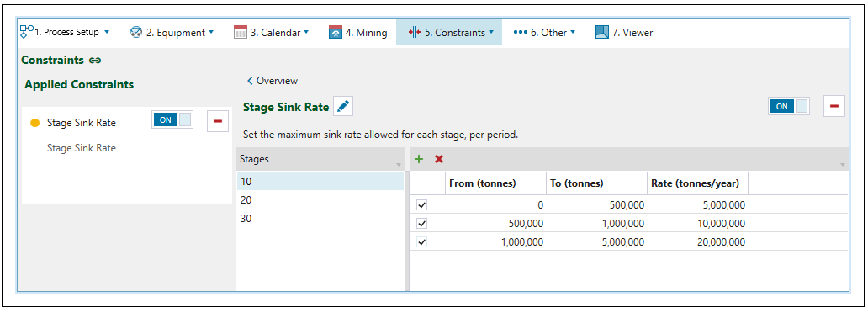Screen dimensions: 868x313
Task: Delete selected rate row with red X
Action: [439, 159]
